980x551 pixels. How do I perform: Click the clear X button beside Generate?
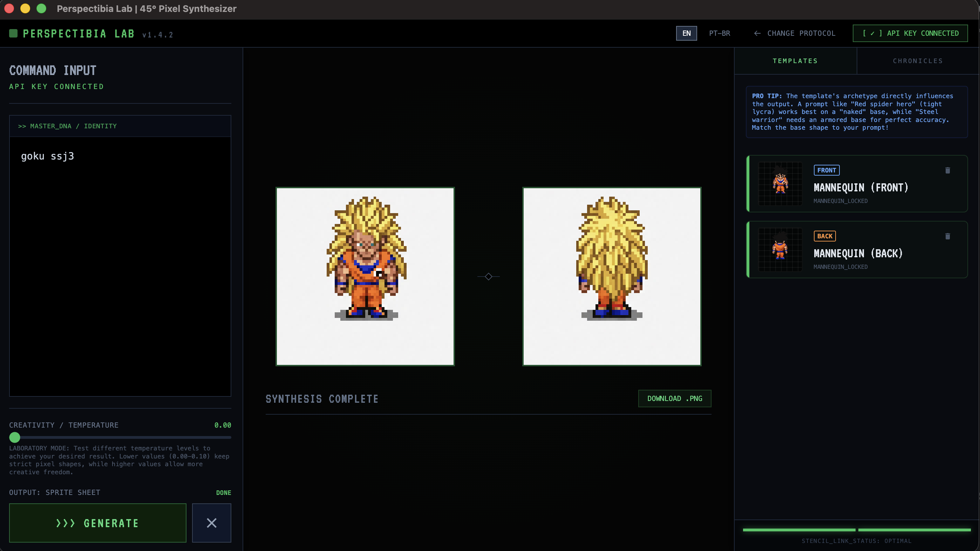(211, 523)
